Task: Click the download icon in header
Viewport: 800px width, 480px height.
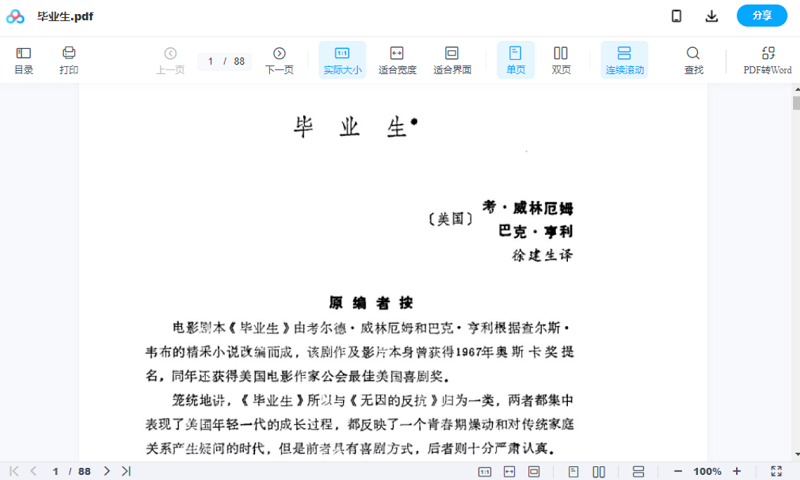Action: [x=712, y=16]
